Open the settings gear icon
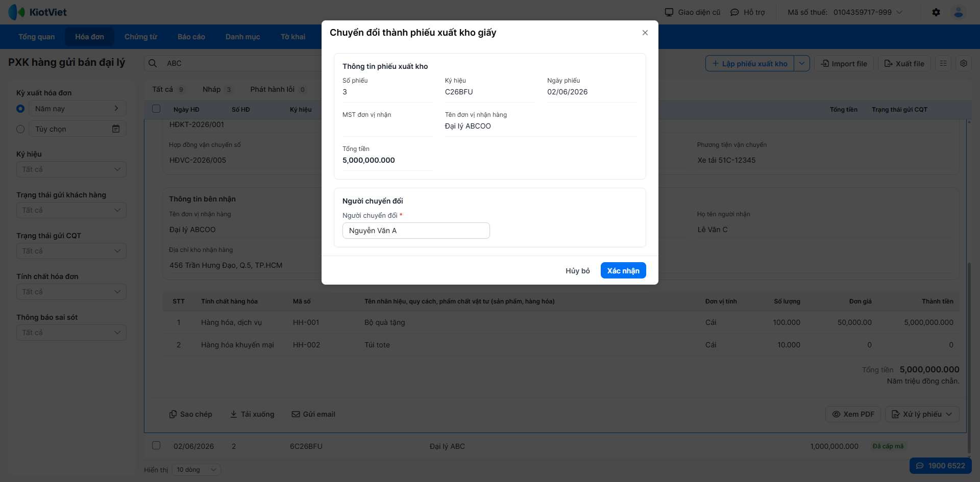The height and width of the screenshot is (482, 980). pos(936,12)
